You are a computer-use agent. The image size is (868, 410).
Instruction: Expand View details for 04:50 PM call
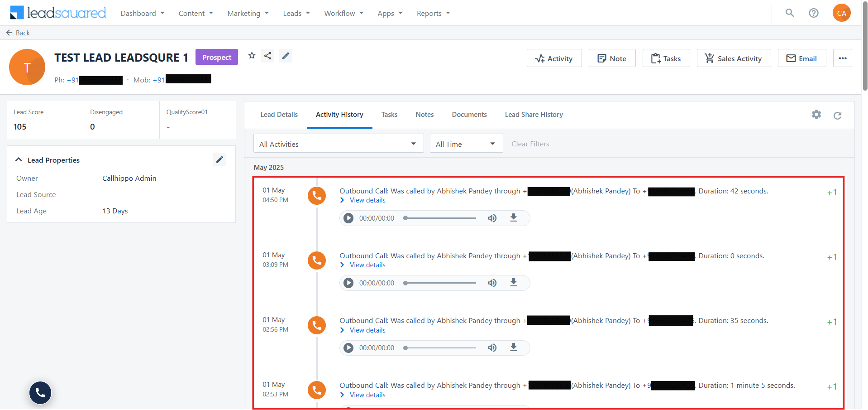click(x=363, y=200)
